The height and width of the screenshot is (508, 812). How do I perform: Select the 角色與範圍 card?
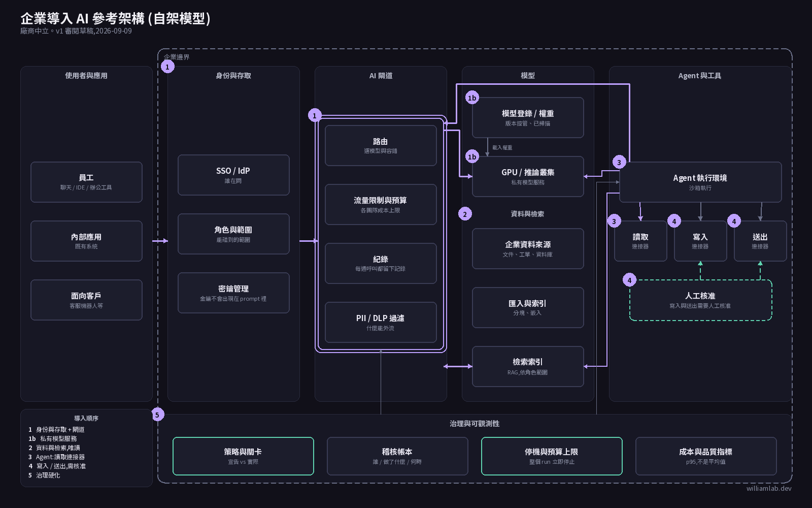[x=233, y=234]
